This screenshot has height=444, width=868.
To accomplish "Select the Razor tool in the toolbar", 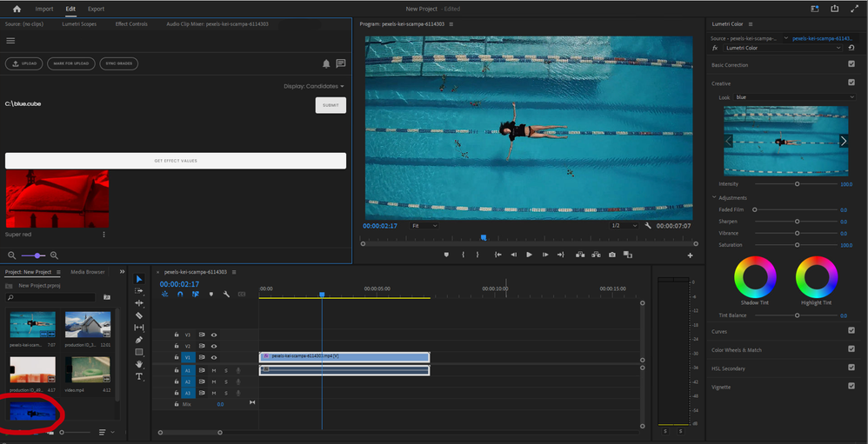I will (x=139, y=315).
